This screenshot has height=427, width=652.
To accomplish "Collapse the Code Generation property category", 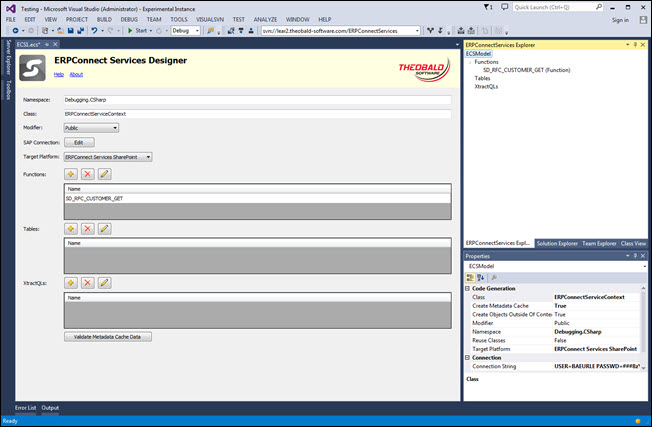I will pyautogui.click(x=468, y=289).
